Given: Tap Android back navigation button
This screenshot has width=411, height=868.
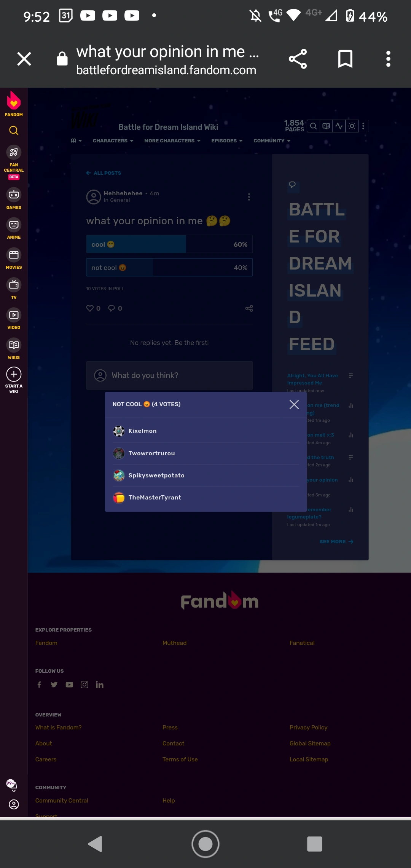Looking at the screenshot, I should 96,844.
